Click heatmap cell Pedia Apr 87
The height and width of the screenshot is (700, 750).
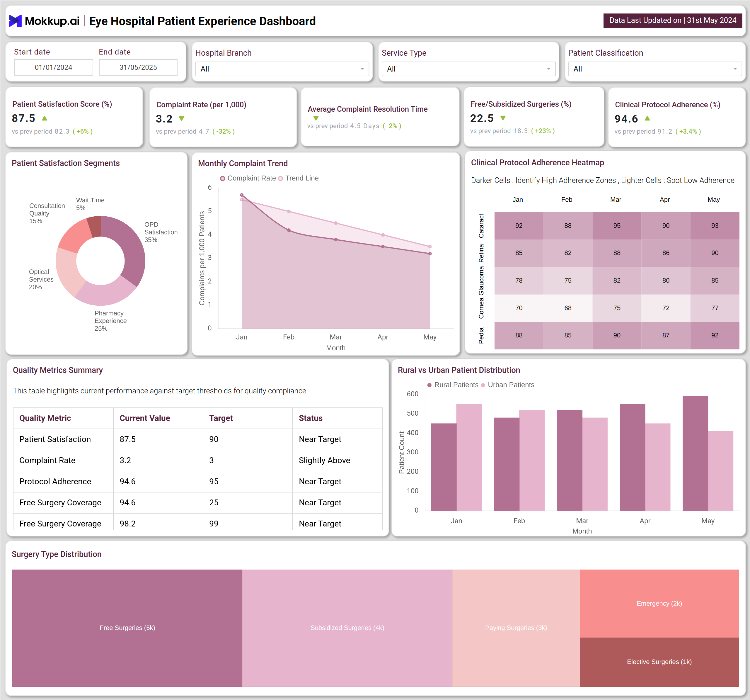(666, 335)
